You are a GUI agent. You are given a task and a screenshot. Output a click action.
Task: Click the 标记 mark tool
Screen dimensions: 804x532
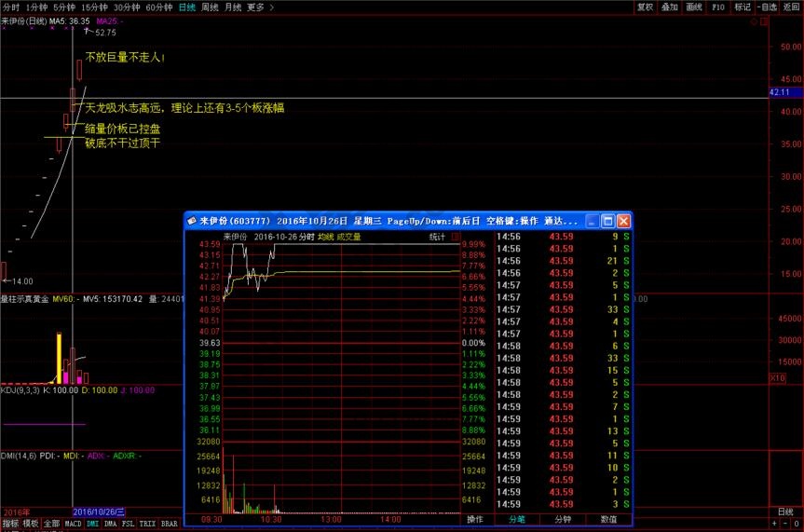[742, 7]
